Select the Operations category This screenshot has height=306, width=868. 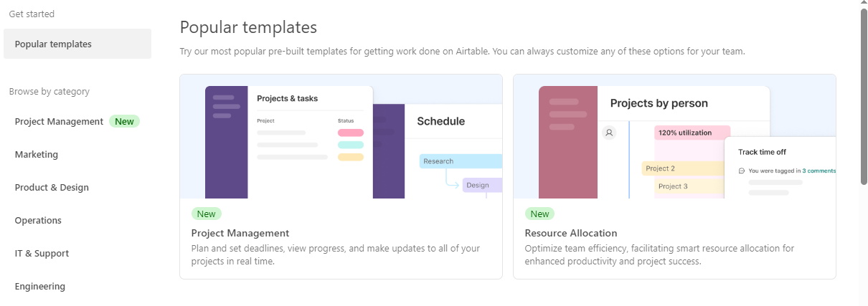[38, 220]
